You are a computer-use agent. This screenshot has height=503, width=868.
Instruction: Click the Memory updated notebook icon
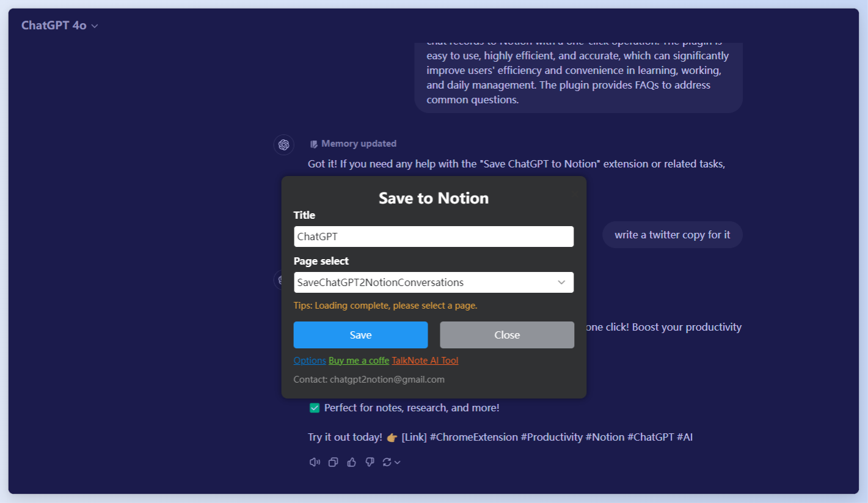(314, 144)
